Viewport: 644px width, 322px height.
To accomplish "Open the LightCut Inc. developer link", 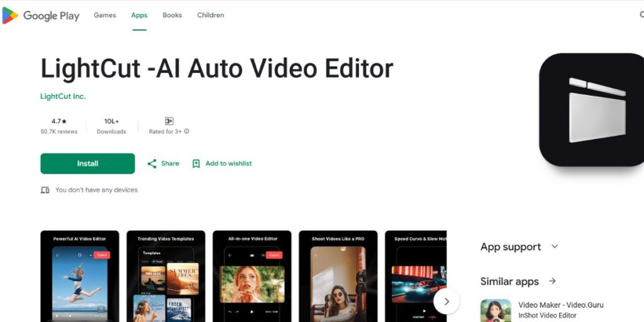I will [x=63, y=96].
